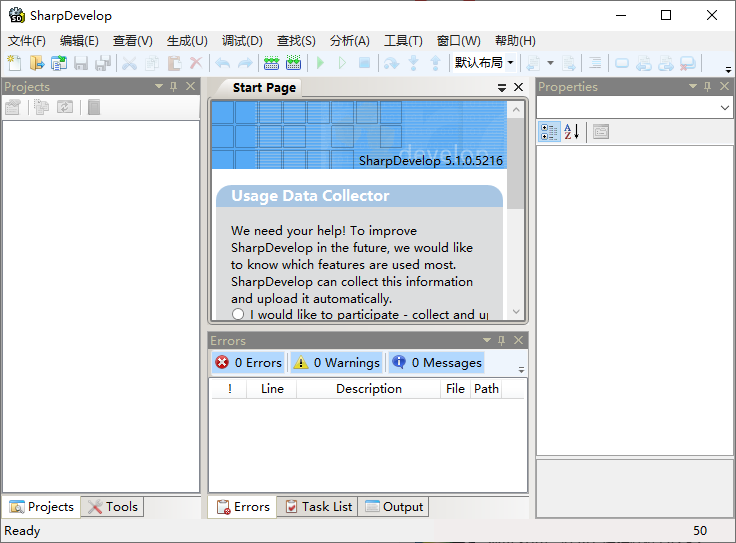Open the Projects panel window position menu
This screenshot has height=543, width=736.
point(159,86)
